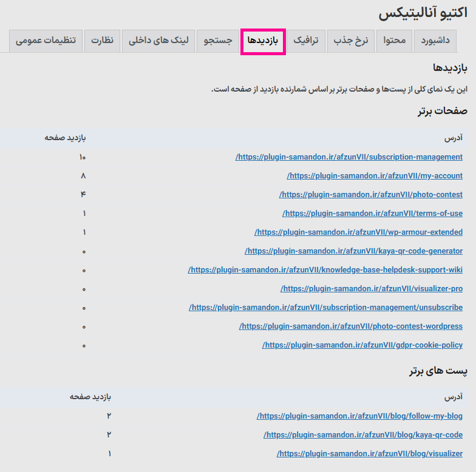Open the داشبورد tab

tap(436, 41)
